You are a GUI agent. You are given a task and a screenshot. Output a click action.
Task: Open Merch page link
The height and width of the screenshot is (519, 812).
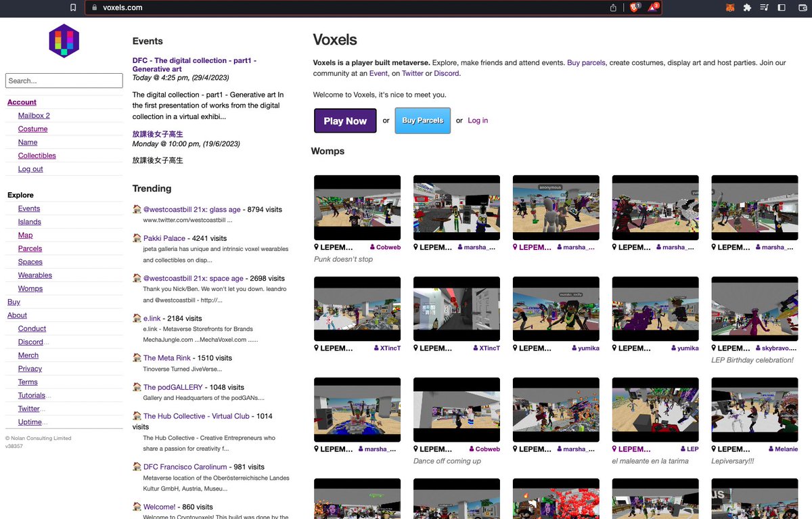click(28, 355)
